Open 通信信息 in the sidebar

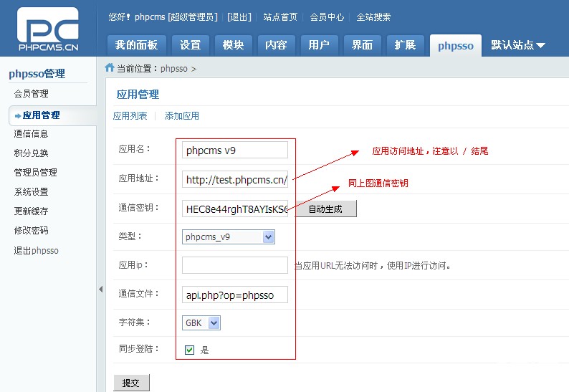(x=32, y=134)
